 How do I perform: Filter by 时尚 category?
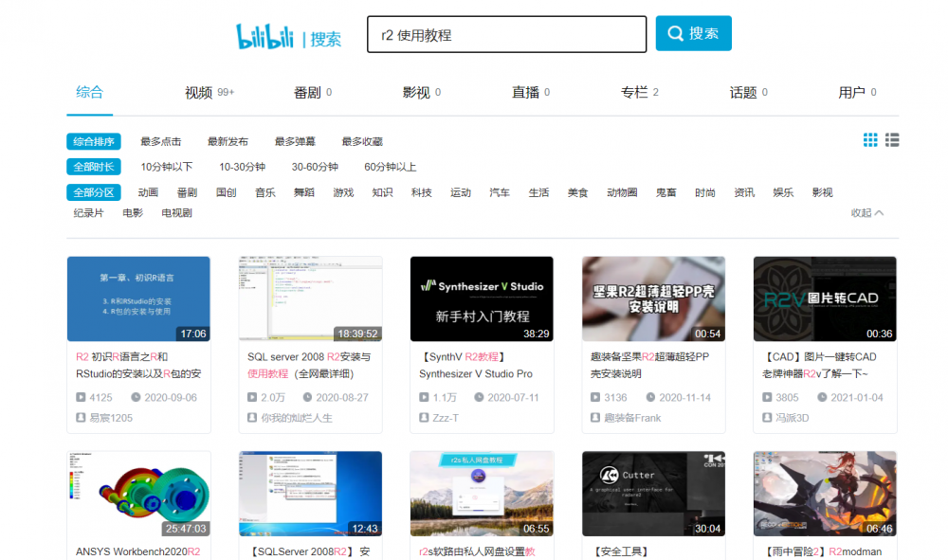coord(705,192)
